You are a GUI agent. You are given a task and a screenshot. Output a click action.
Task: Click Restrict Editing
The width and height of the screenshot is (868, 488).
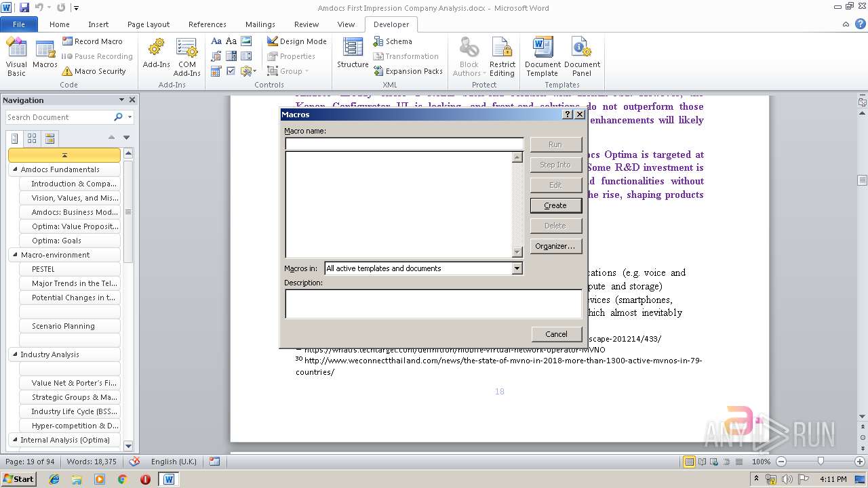(x=502, y=57)
